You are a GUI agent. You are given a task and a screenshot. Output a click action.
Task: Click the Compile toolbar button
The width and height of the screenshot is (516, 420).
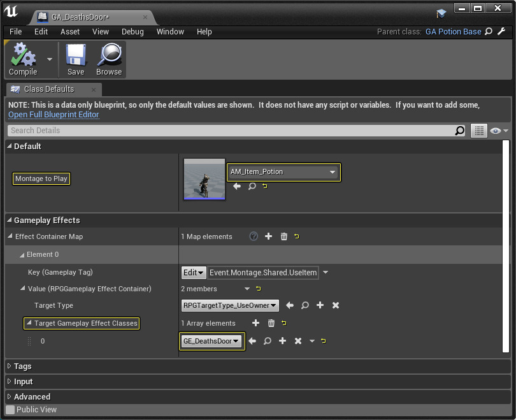point(23,60)
